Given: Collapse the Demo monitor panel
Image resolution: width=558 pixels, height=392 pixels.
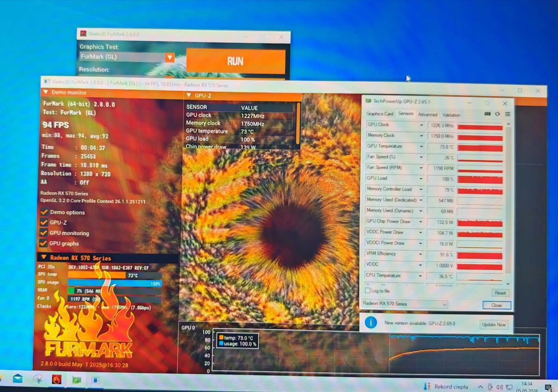Looking at the screenshot, I should point(45,92).
